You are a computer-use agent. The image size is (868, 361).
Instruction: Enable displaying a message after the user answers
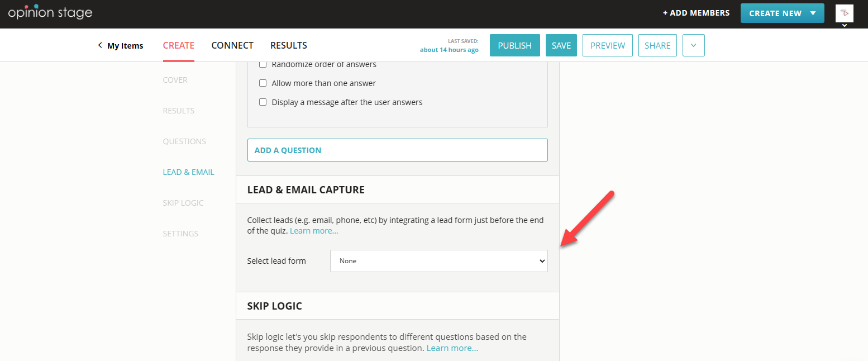263,102
